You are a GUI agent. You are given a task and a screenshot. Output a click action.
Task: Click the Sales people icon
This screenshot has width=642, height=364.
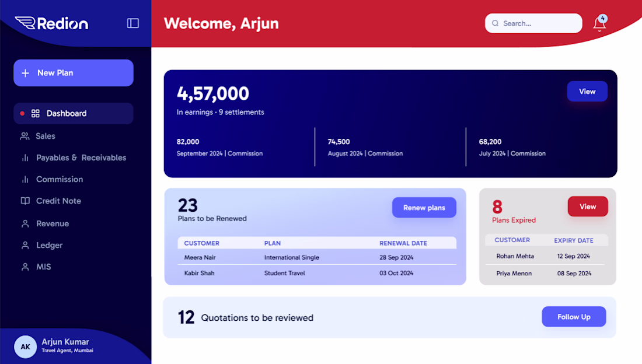click(25, 136)
